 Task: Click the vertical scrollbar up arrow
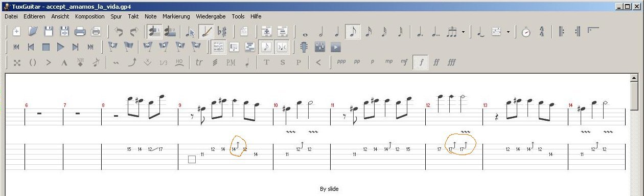(634, 78)
